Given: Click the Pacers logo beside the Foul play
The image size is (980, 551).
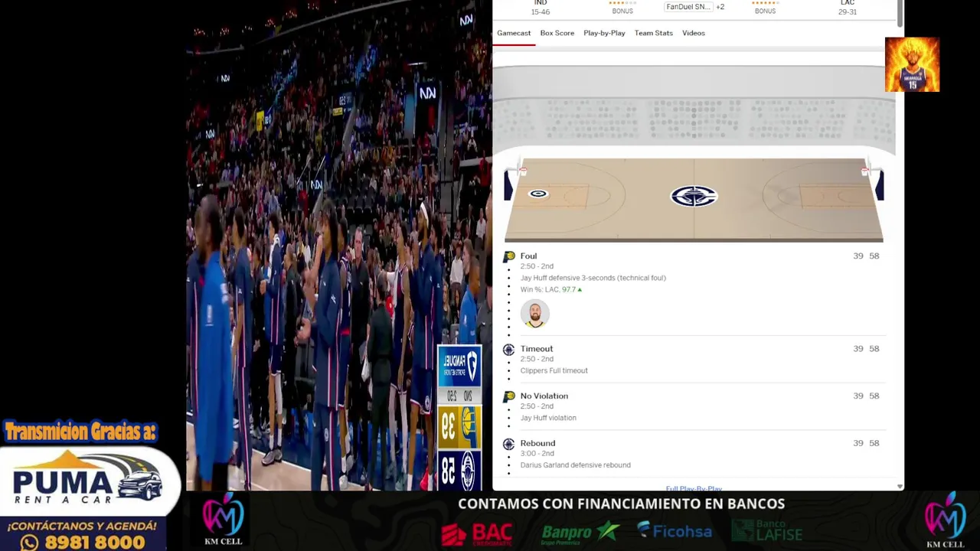Looking at the screenshot, I should click(508, 257).
